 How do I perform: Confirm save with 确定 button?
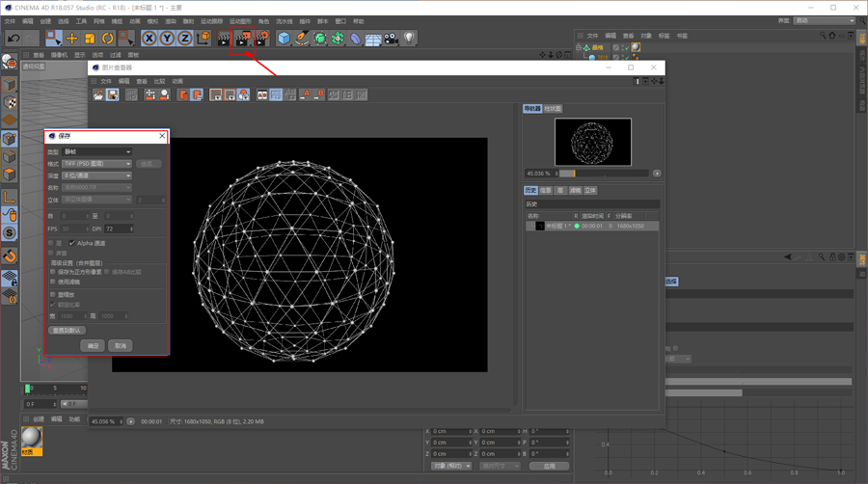coord(93,346)
